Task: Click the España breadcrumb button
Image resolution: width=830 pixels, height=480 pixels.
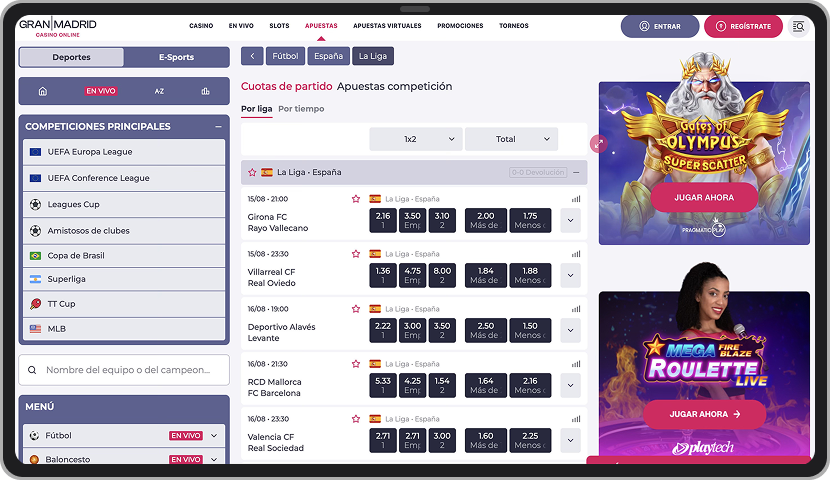Action: pos(328,56)
